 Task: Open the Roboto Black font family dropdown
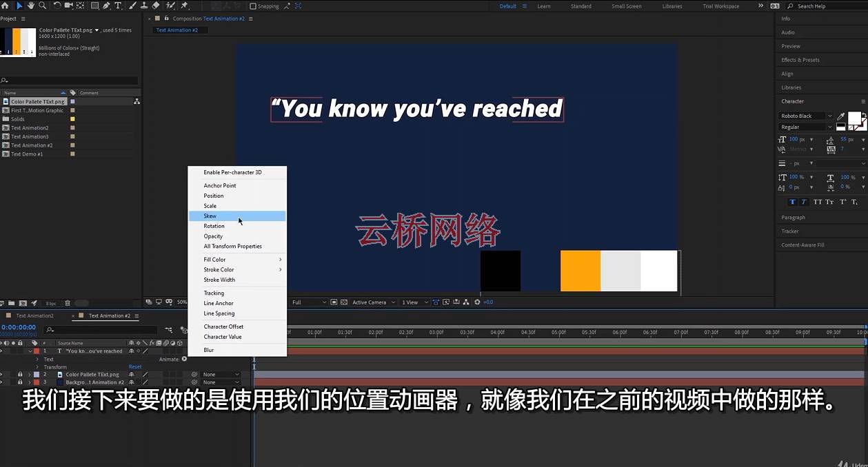point(805,116)
